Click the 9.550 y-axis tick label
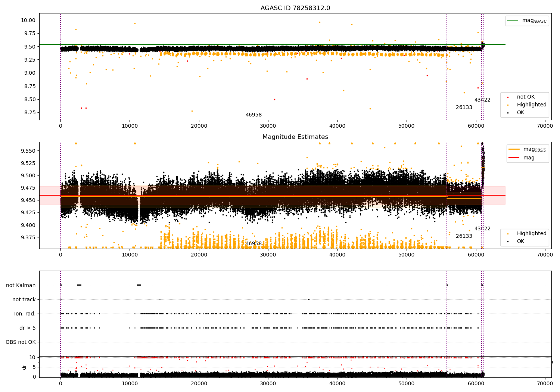 click(x=28, y=151)
